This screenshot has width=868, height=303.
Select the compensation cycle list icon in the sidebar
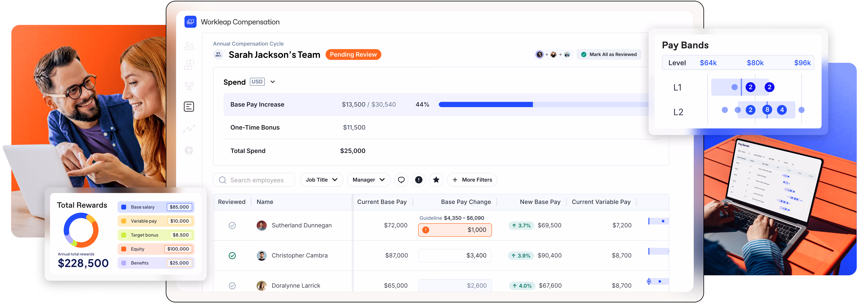(189, 107)
